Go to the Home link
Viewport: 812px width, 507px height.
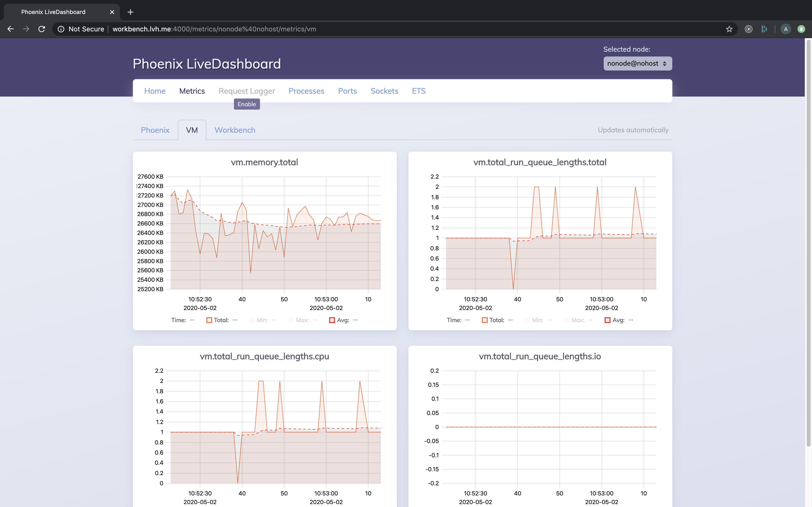pos(155,91)
